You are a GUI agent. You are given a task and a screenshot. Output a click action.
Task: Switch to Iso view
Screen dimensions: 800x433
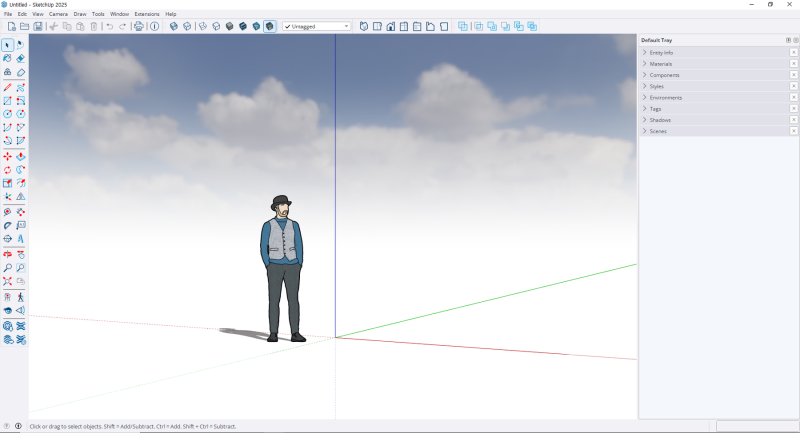tap(364, 27)
